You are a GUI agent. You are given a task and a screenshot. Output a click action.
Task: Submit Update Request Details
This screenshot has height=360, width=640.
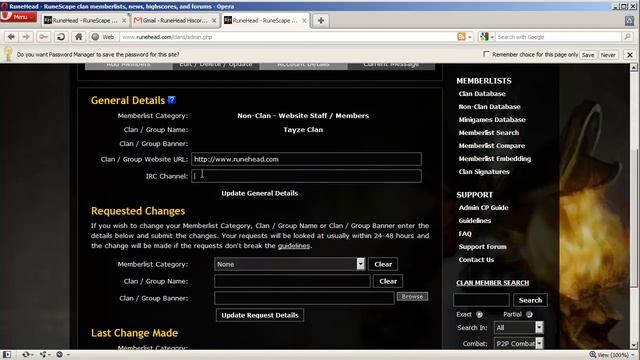260,315
